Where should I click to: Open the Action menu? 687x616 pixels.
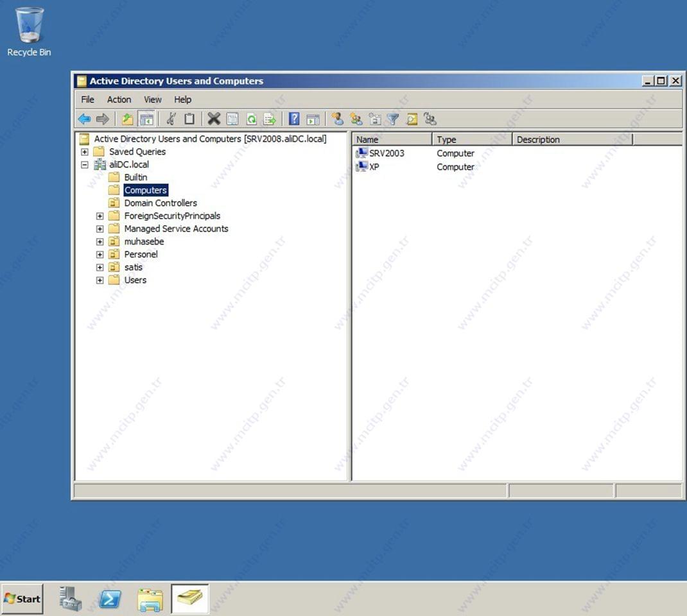click(119, 100)
